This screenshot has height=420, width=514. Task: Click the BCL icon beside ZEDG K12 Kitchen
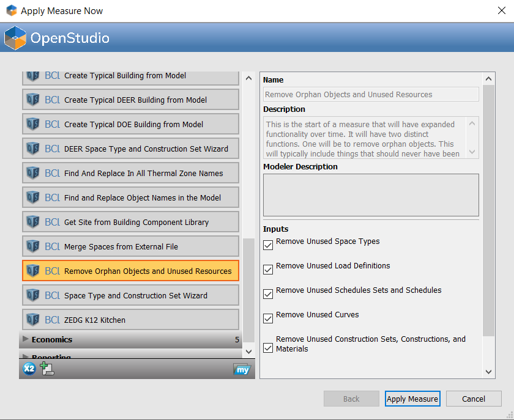[32, 320]
